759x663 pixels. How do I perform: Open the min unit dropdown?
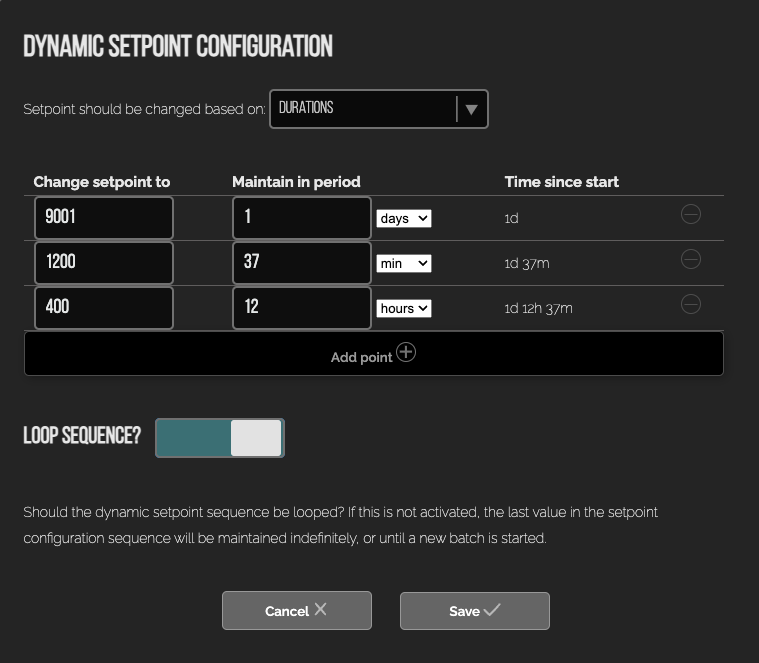coord(404,263)
